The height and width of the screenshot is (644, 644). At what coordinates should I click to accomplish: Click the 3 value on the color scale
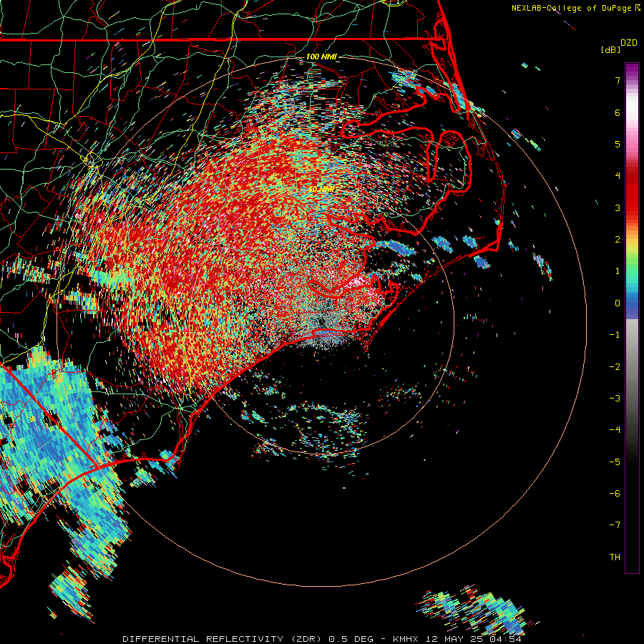(618, 208)
